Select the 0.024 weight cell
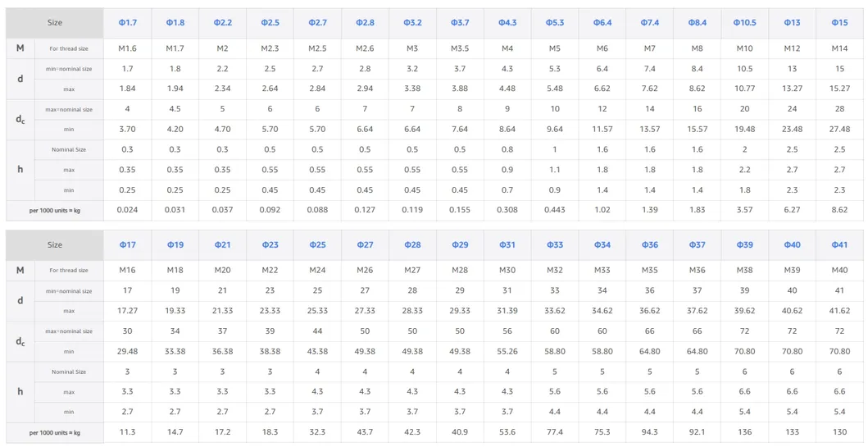The image size is (868, 447). point(127,211)
